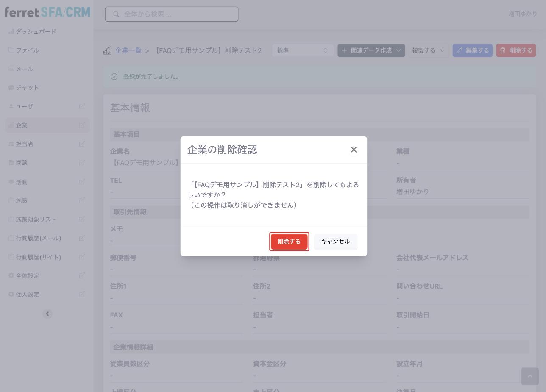Open ファイル in the sidebar
Viewport: 546px width, 392px height.
pos(27,50)
